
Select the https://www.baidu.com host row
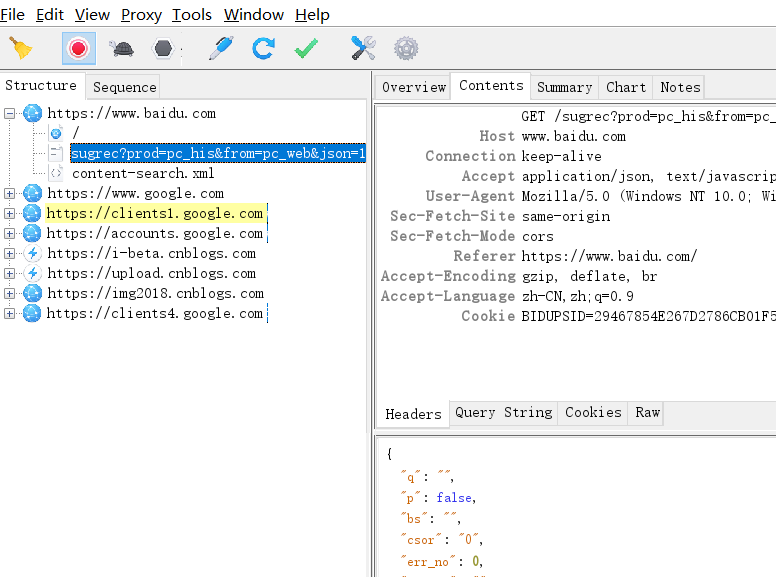pos(132,113)
